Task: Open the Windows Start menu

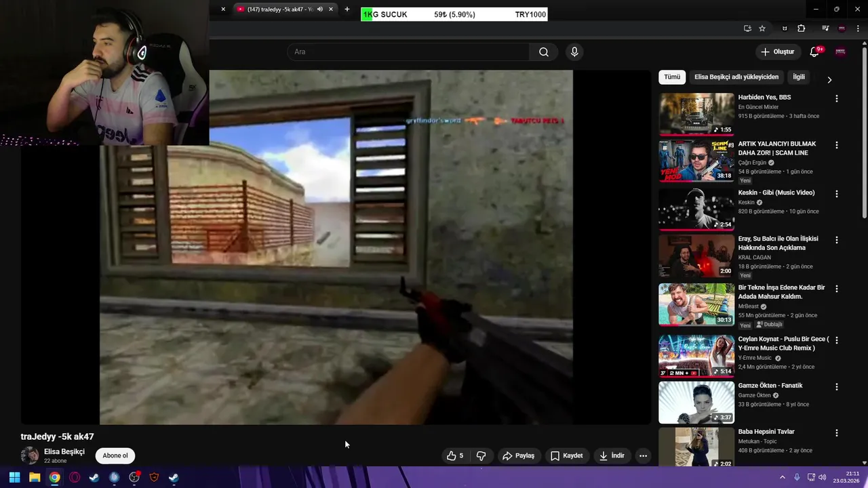Action: 14,477
